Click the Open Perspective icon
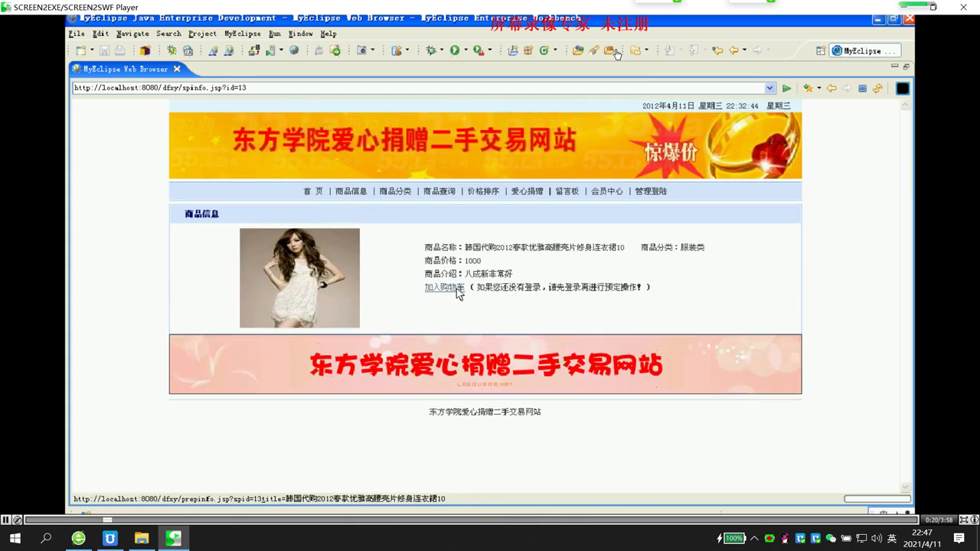This screenshot has height=551, width=980. tap(821, 51)
